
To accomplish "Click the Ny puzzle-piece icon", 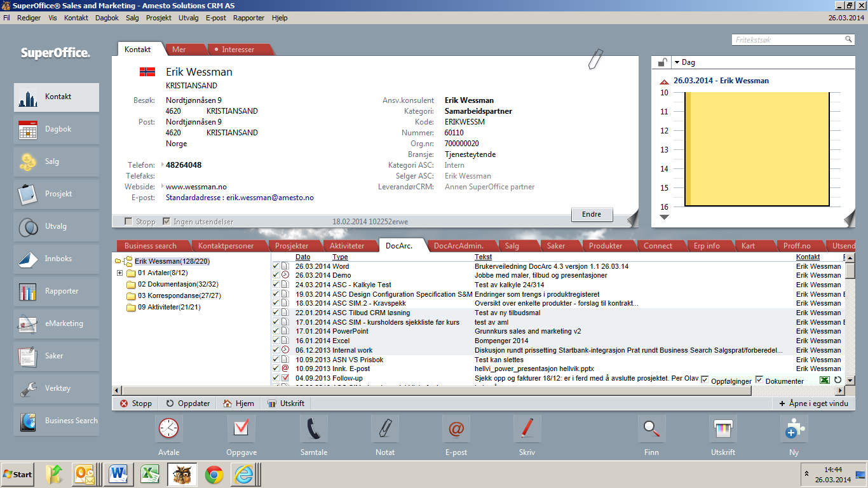I will (x=794, y=429).
